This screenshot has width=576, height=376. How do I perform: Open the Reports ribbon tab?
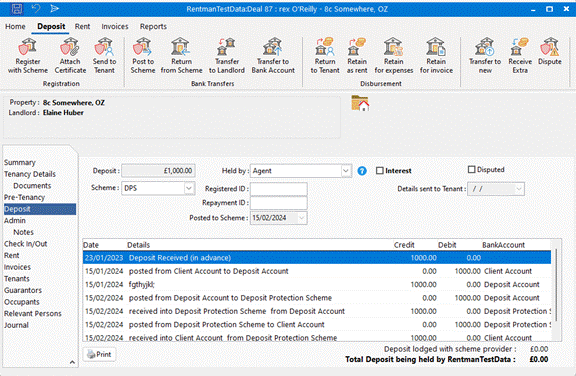(153, 26)
